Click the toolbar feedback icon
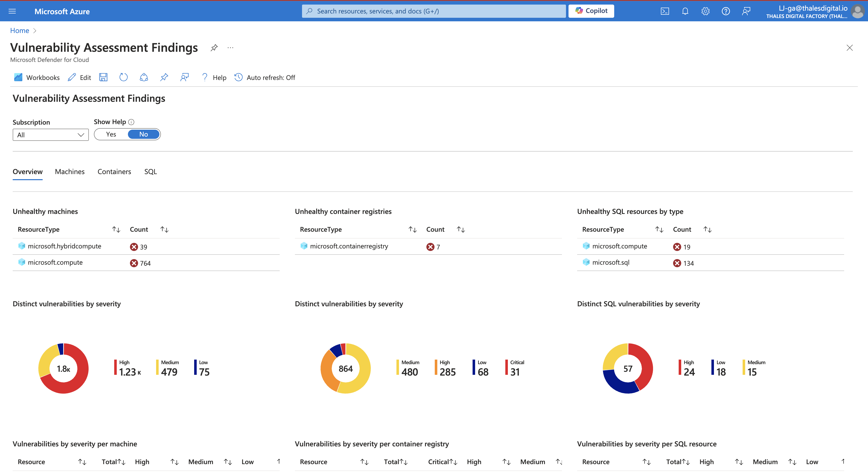868x472 pixels. point(184,77)
